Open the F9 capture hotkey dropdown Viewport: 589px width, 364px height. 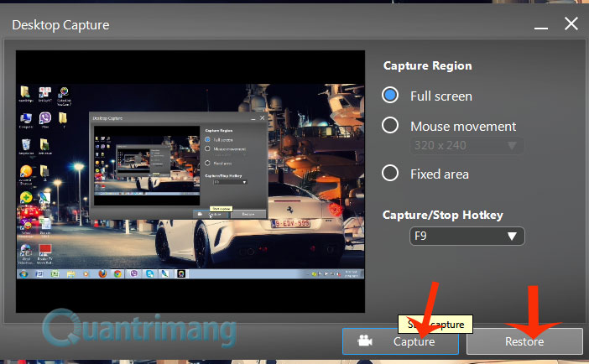click(467, 236)
